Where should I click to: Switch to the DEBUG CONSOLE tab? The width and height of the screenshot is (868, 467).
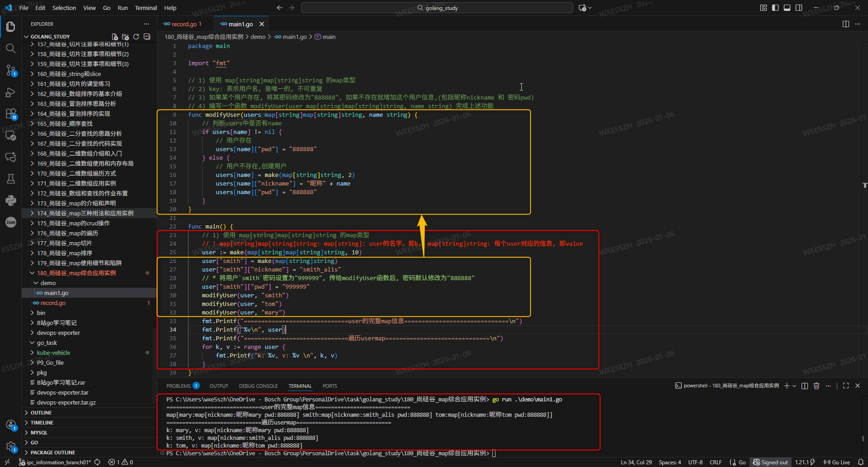coord(259,386)
